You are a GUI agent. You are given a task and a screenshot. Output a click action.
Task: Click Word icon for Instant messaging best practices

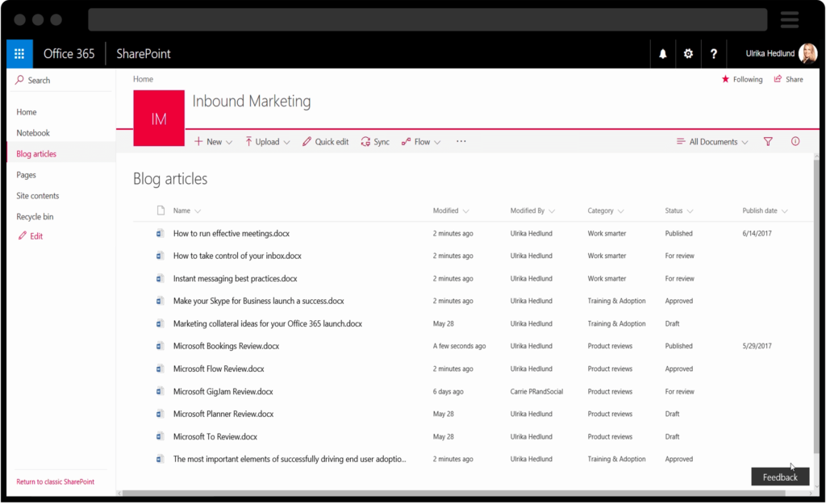(x=160, y=278)
